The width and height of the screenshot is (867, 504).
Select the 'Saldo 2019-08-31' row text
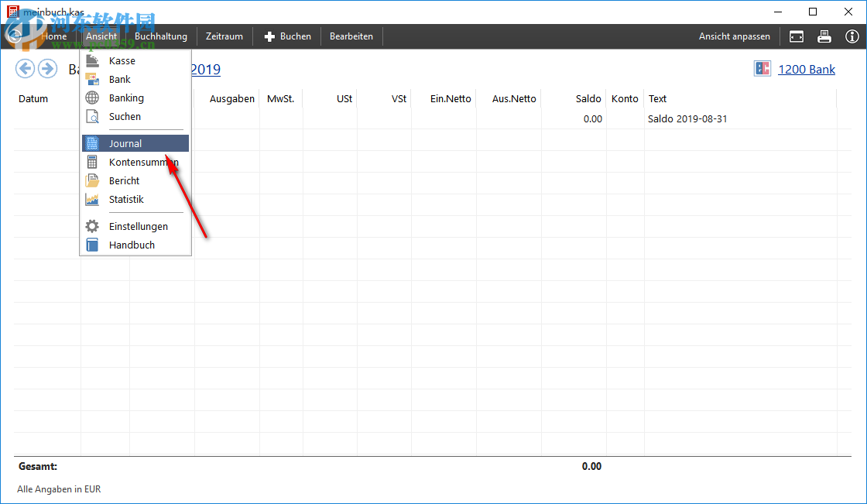click(x=687, y=119)
